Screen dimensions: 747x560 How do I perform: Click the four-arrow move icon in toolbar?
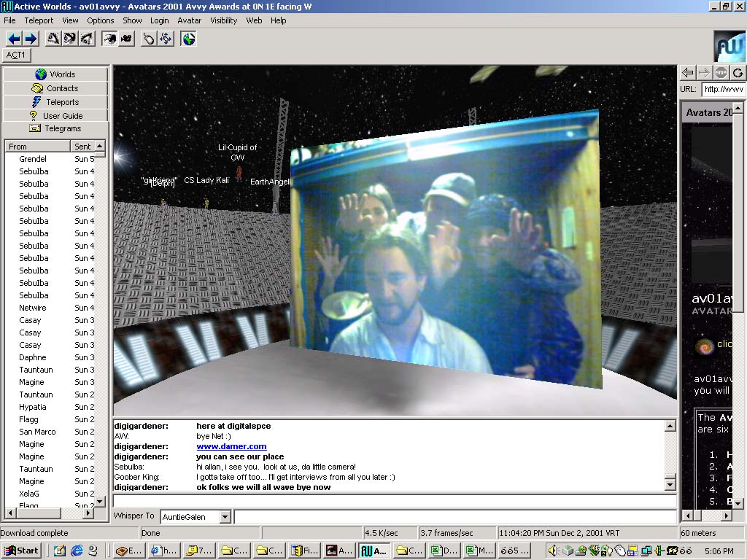[166, 39]
